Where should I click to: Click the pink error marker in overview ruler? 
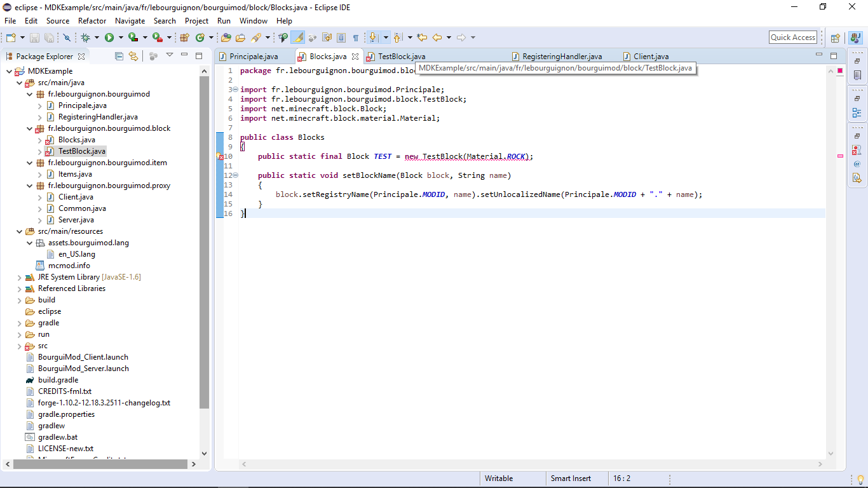[840, 156]
